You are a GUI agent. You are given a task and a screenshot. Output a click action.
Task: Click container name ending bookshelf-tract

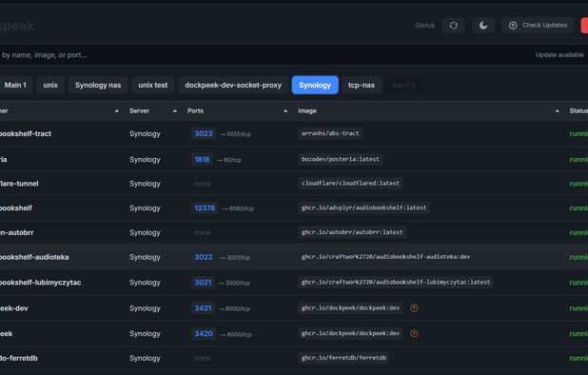tap(26, 133)
